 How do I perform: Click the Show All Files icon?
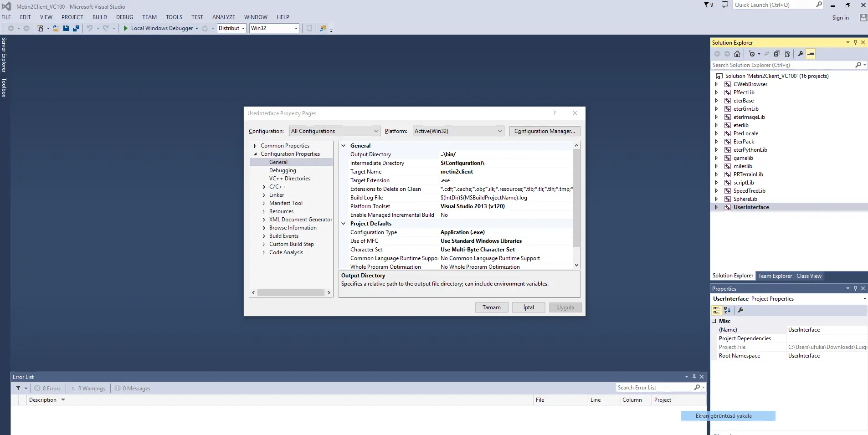coord(787,54)
